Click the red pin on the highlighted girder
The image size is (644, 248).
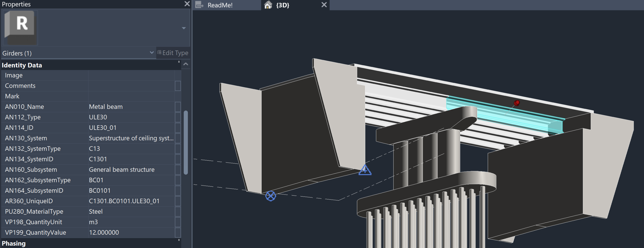point(516,103)
